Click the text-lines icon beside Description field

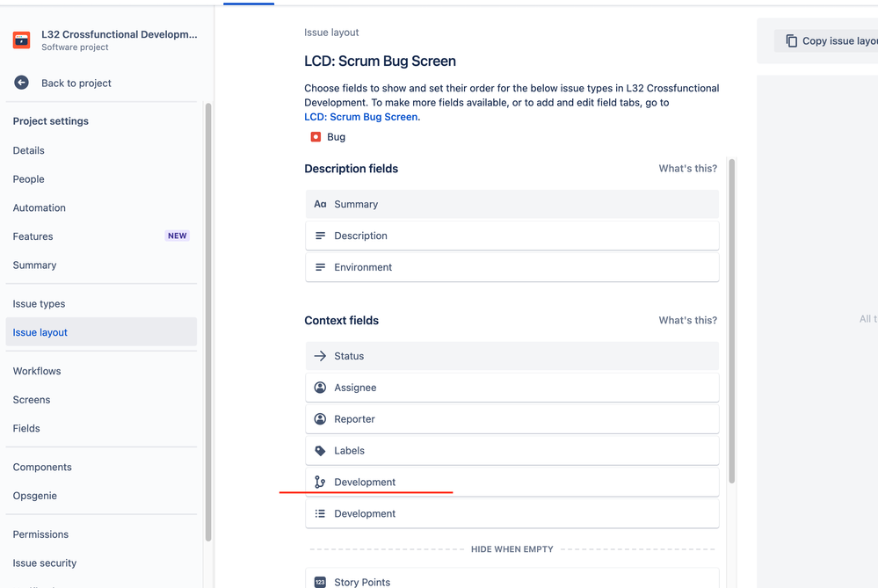pyautogui.click(x=320, y=236)
